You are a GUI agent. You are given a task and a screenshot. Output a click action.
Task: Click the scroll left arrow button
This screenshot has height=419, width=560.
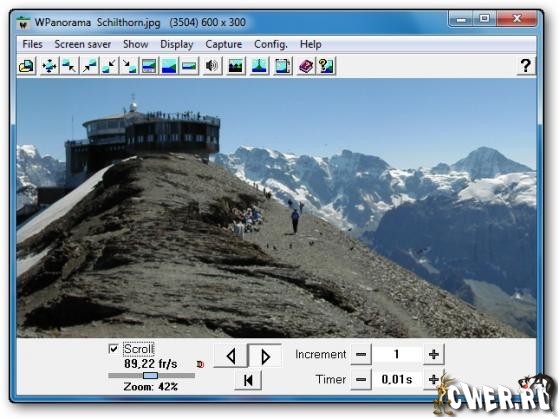coord(231,356)
